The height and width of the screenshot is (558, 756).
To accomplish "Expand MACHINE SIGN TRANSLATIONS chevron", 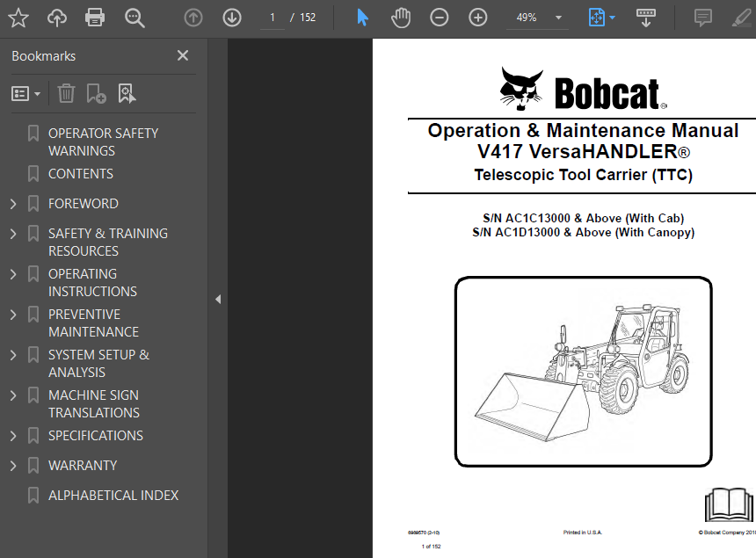I will [13, 395].
